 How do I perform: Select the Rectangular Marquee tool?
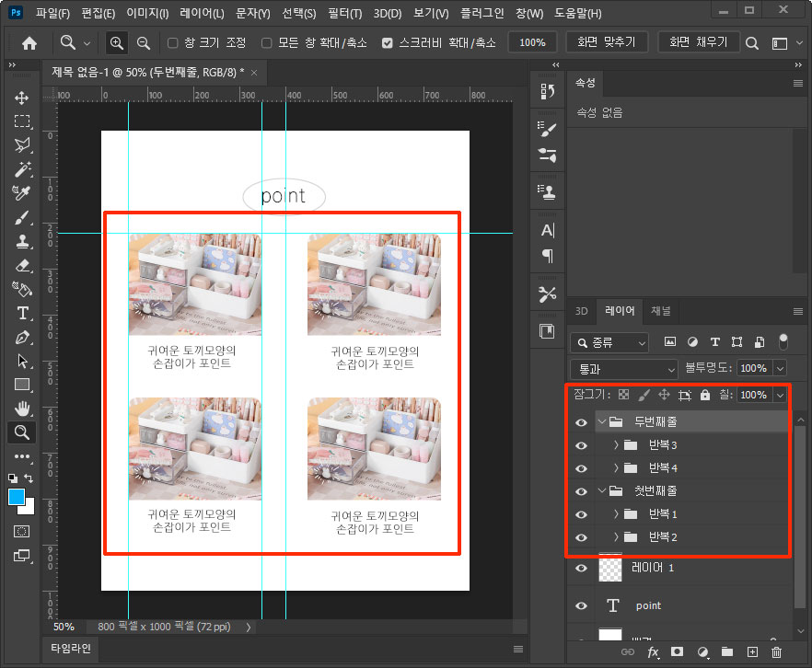click(x=22, y=121)
